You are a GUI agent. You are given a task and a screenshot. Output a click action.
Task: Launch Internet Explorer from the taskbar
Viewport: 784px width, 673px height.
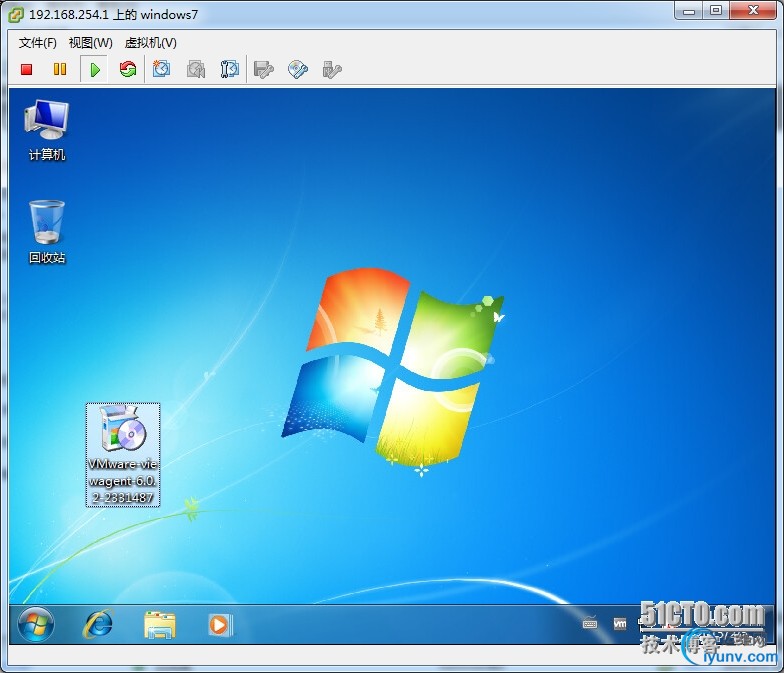pyautogui.click(x=98, y=624)
